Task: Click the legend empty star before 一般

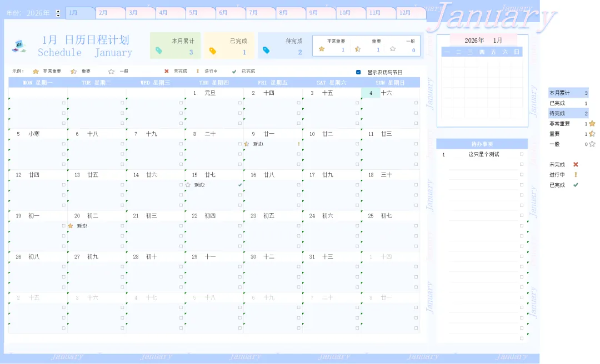Action: [x=111, y=72]
